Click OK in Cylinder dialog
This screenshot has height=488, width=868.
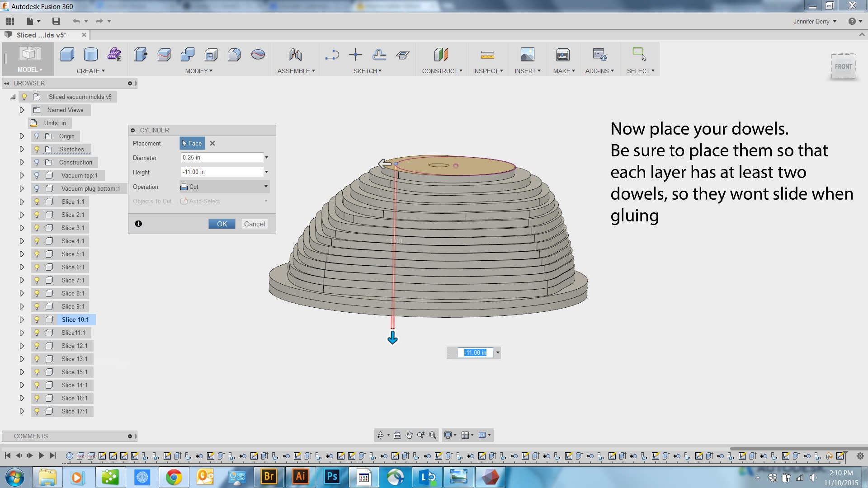click(222, 224)
